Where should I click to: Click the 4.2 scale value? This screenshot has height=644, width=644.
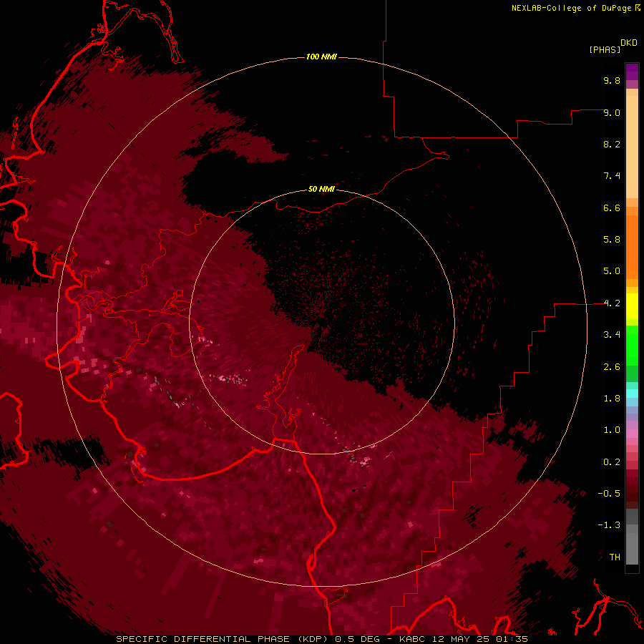point(612,303)
